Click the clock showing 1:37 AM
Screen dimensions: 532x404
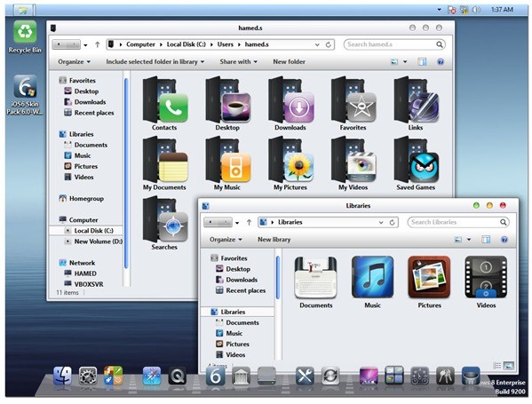click(x=502, y=10)
